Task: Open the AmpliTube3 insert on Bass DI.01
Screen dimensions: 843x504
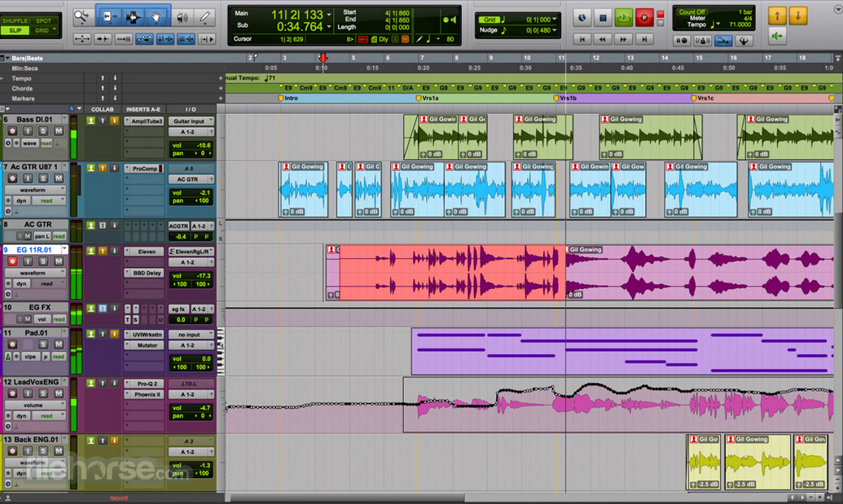Action: point(147,121)
